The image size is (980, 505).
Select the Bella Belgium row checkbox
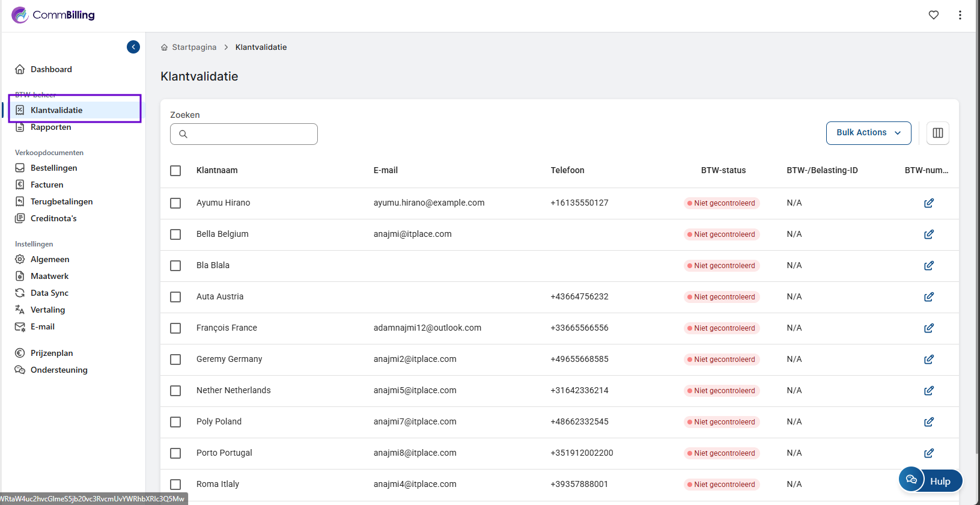(x=175, y=234)
